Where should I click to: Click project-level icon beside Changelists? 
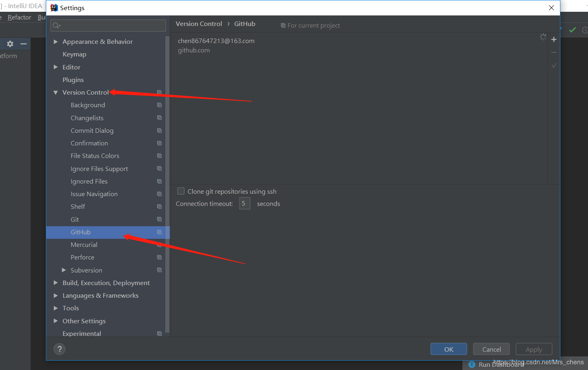159,118
